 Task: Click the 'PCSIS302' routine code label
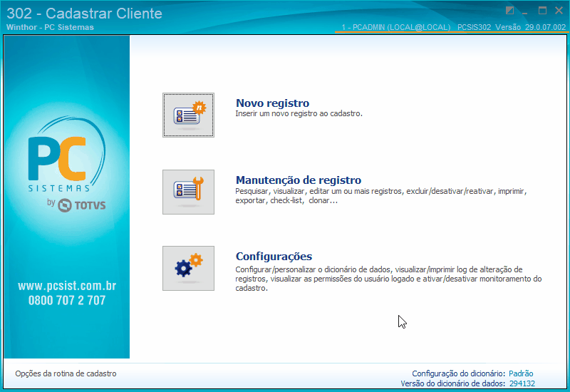tap(474, 27)
